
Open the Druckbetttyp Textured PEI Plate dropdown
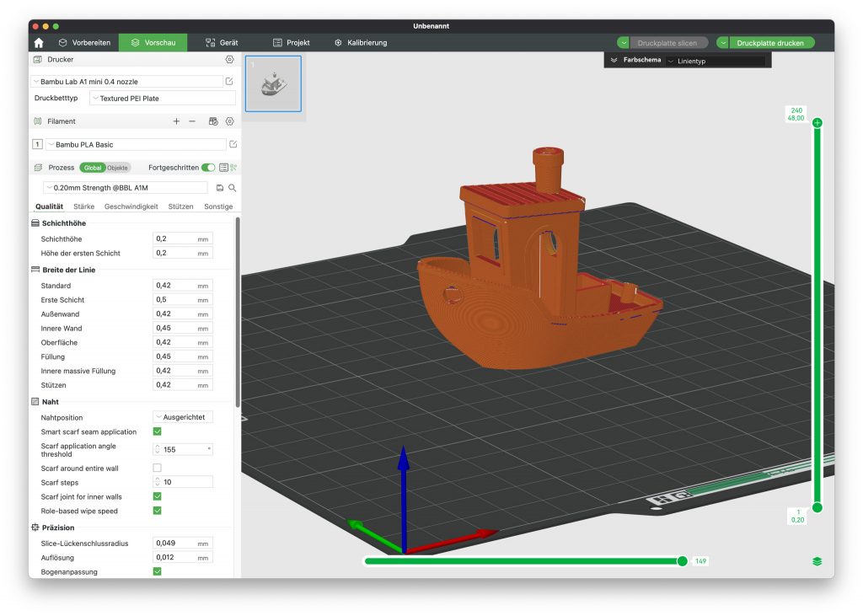150,99
